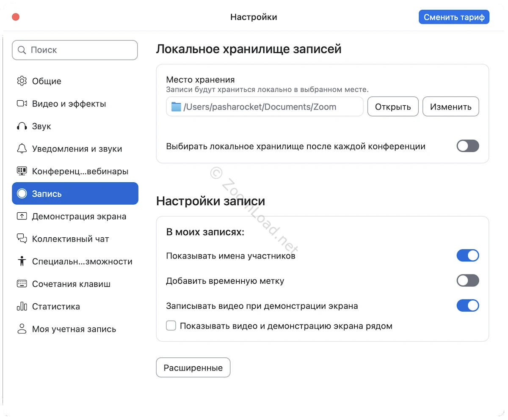Toggle off Записывать видео при демонстрации экрана
This screenshot has width=508, height=420.
467,305
